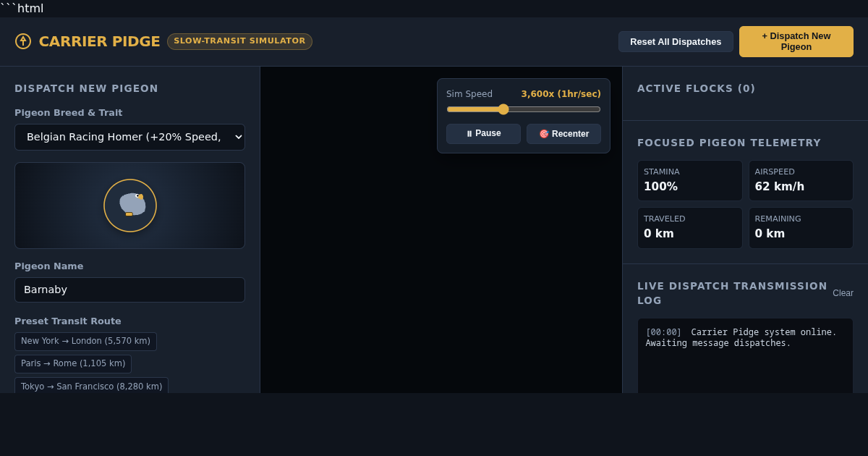Click the Pigeon Name input field
Viewport: 868px width, 456px height.
tap(129, 290)
